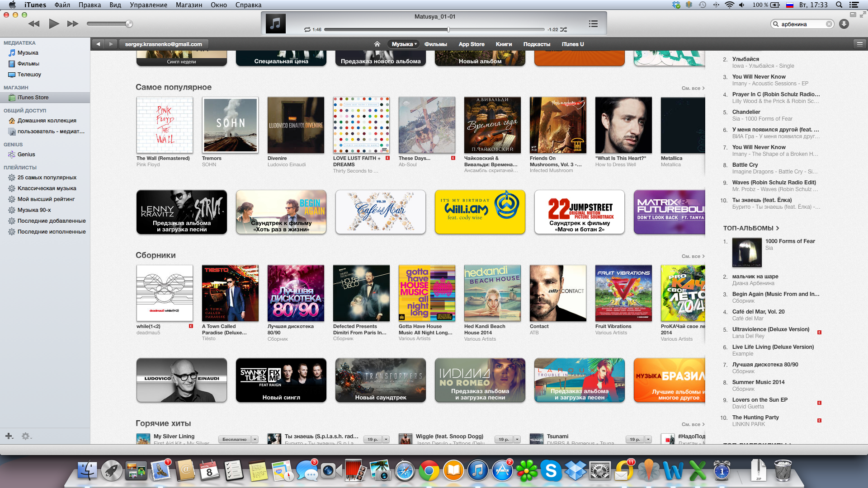
Task: Open the Классическая музыка playlist
Action: [45, 188]
